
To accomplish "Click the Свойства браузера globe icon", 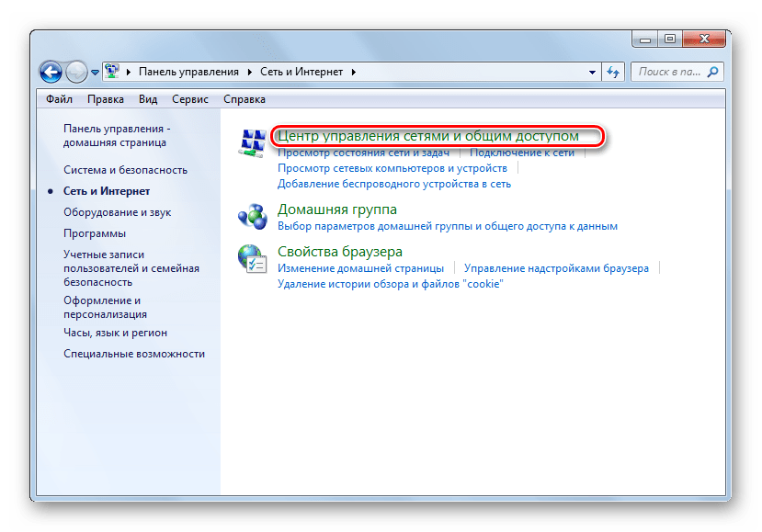I will (x=251, y=258).
